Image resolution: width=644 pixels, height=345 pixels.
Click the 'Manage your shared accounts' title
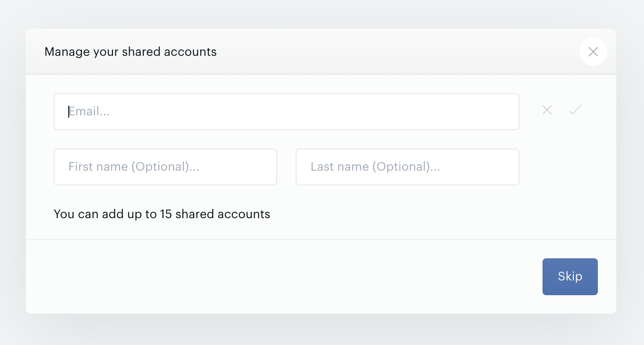(x=131, y=52)
